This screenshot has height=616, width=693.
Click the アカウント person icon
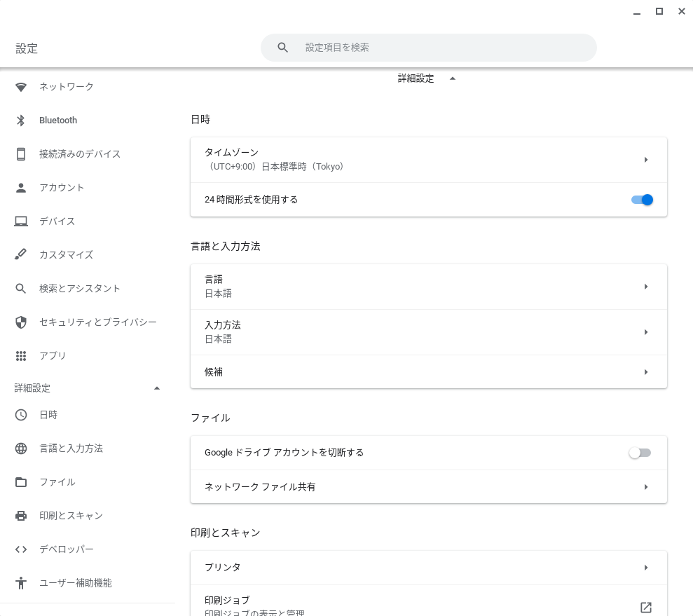tap(21, 188)
